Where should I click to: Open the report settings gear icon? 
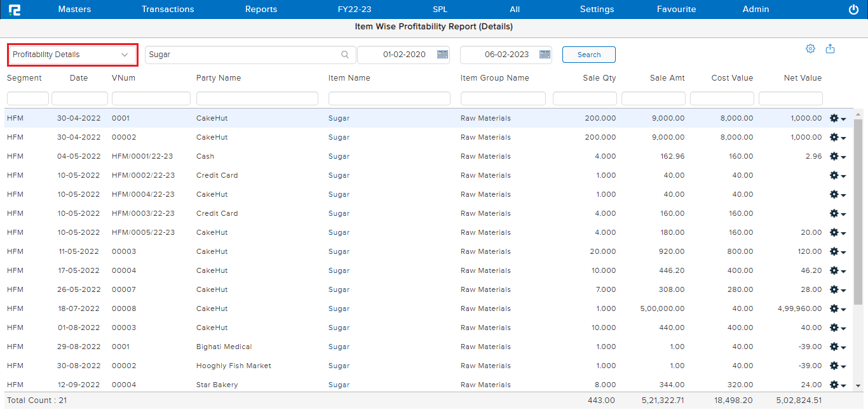click(810, 49)
